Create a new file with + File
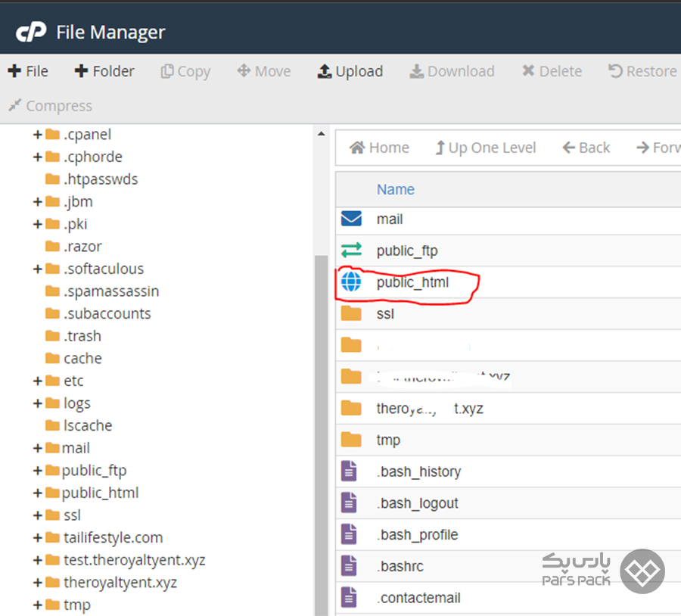 28,71
